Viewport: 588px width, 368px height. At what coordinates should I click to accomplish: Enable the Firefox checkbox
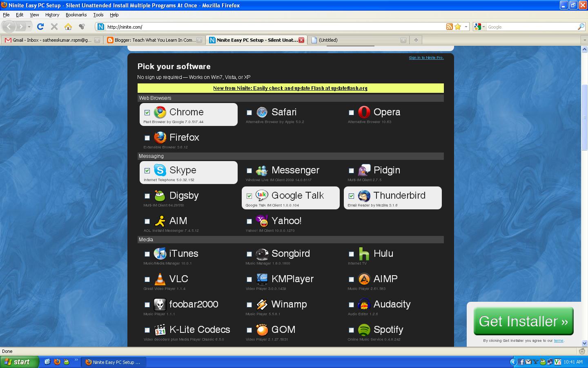(147, 138)
